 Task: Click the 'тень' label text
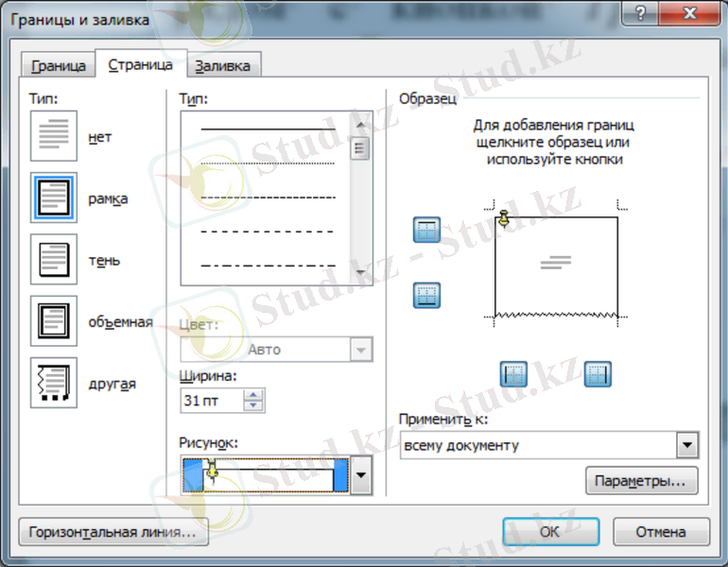click(x=104, y=261)
